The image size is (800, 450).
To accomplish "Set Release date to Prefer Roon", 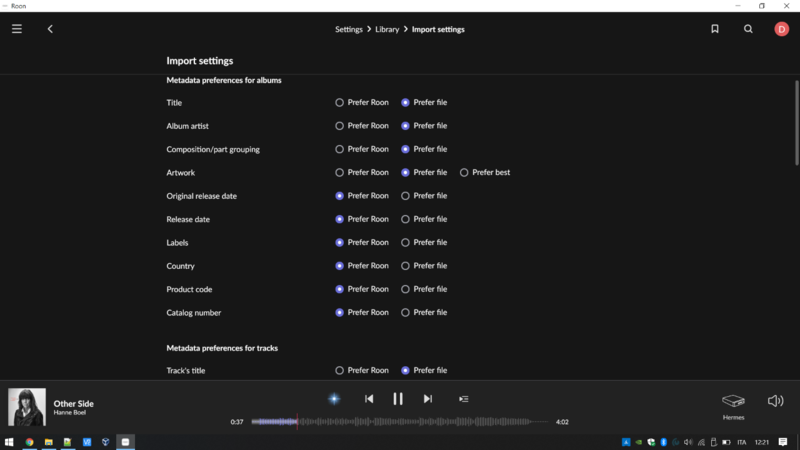I will coord(362,219).
